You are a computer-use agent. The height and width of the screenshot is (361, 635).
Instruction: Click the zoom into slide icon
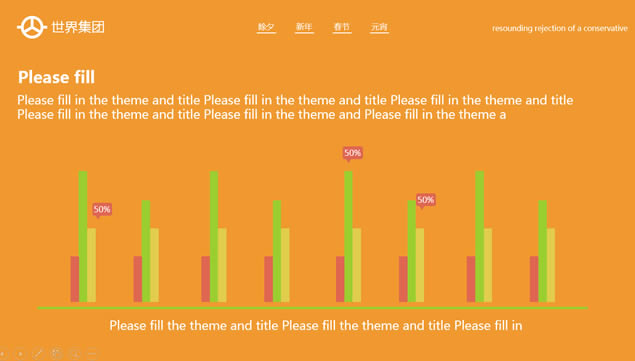coord(75,354)
